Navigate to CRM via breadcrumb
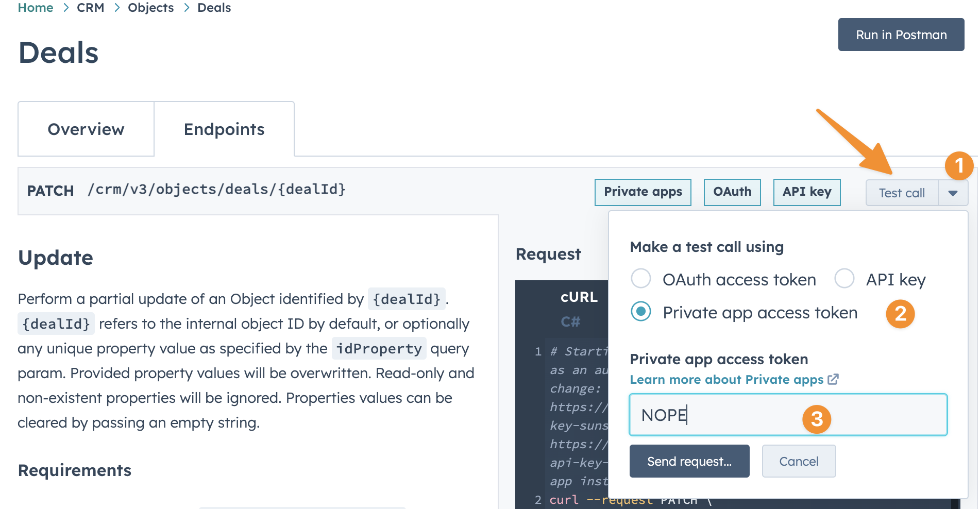Viewport: 980px width, 509px height. pos(91,7)
